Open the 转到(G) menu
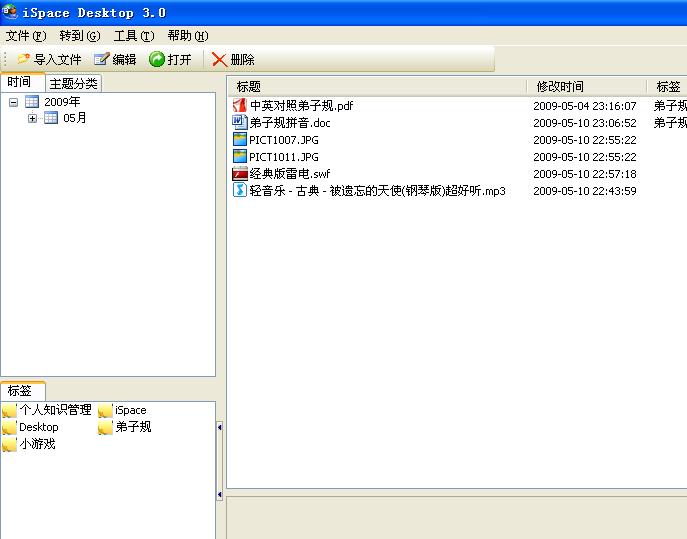 (x=80, y=35)
